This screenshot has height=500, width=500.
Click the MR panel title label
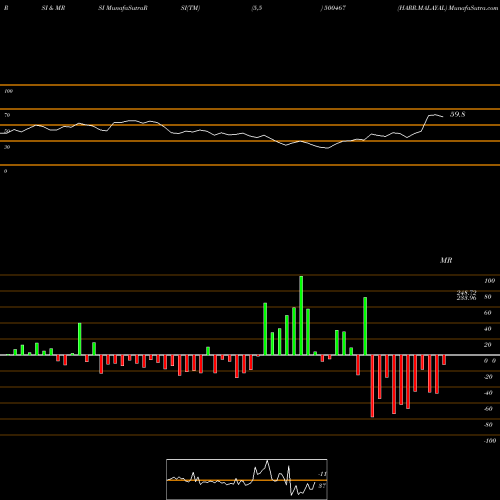click(446, 260)
